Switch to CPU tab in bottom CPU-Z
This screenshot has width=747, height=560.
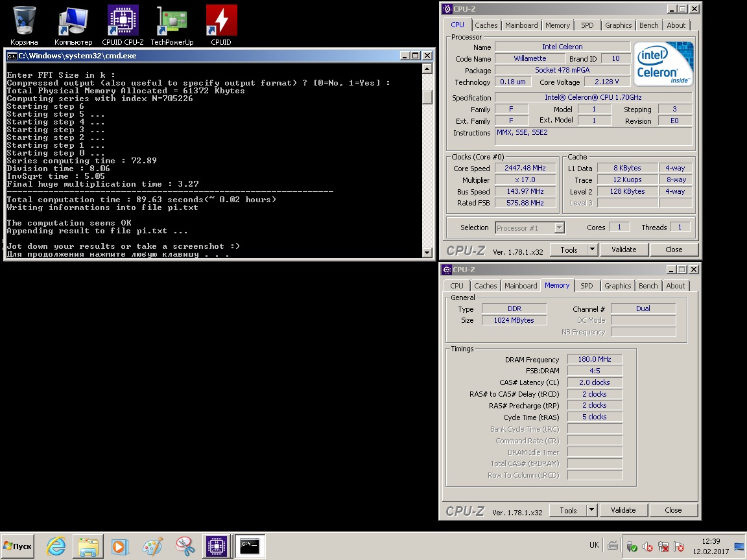[x=456, y=286]
